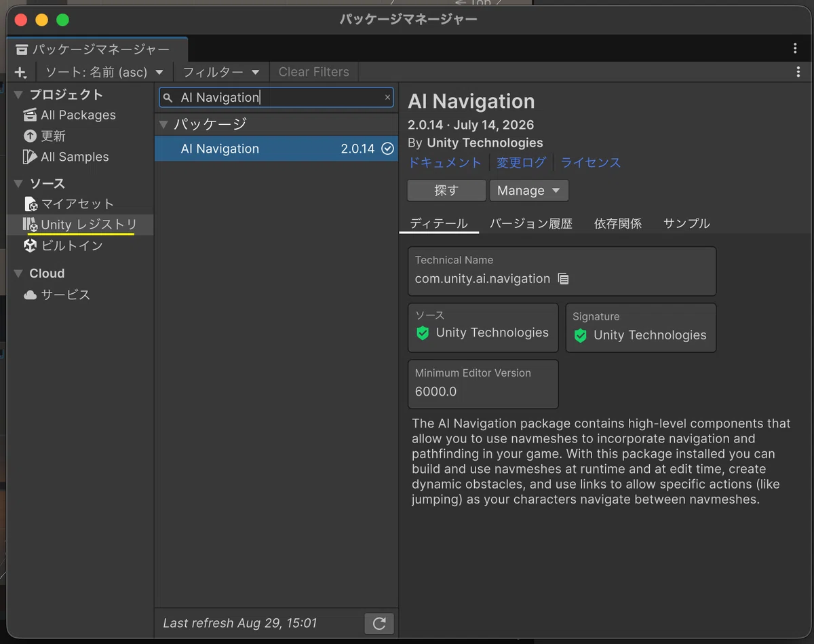This screenshot has width=814, height=644.
Task: Clear the search field with the x icon
Action: (x=387, y=98)
